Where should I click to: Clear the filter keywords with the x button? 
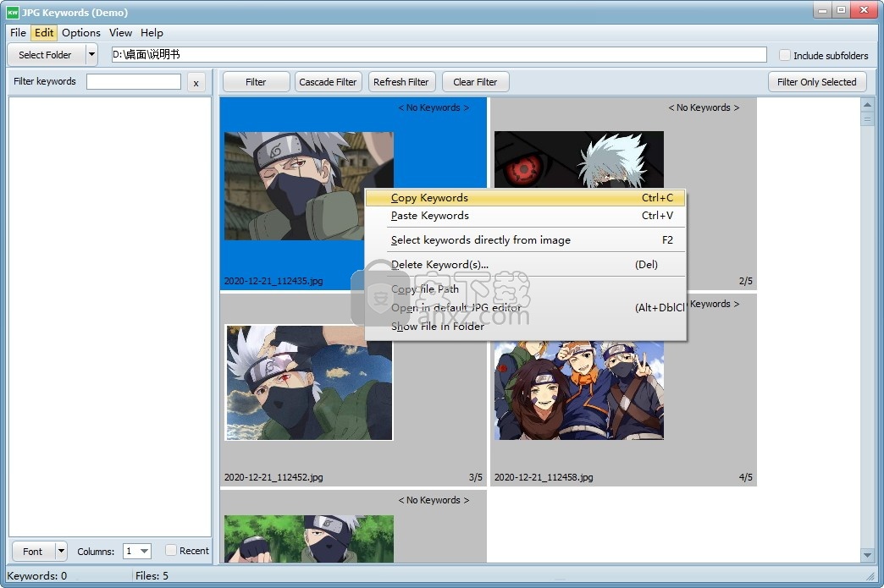coord(196,82)
